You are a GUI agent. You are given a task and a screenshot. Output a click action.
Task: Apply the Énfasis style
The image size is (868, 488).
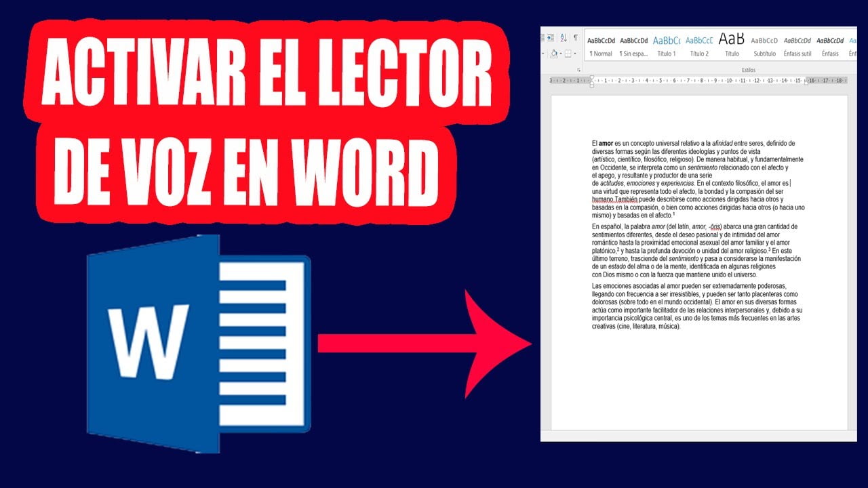[830, 46]
